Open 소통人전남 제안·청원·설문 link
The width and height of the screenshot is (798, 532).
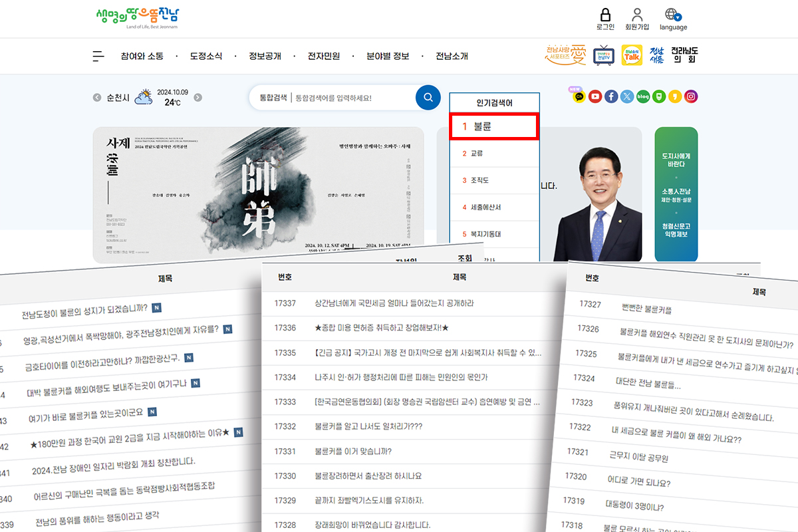676,195
